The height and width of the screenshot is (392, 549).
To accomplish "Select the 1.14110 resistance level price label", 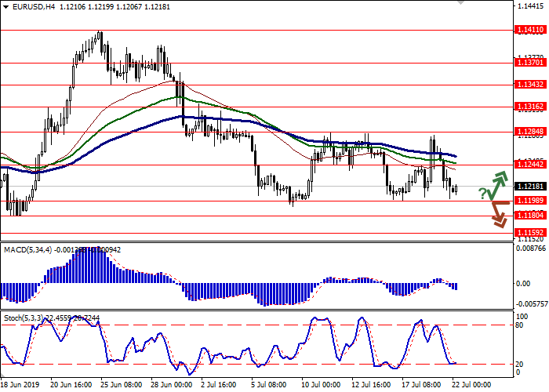I will (531, 30).
